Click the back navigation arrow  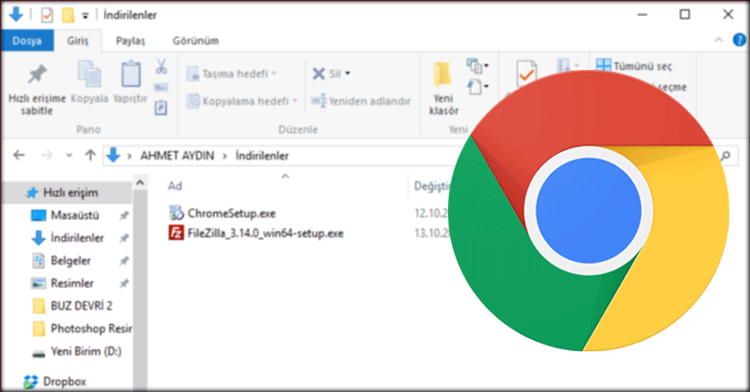pos(19,155)
